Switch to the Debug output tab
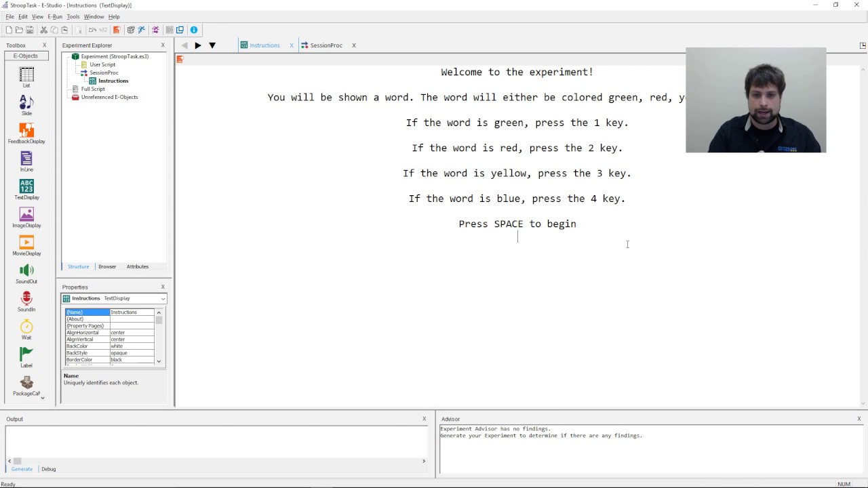868x488 pixels. click(49, 469)
